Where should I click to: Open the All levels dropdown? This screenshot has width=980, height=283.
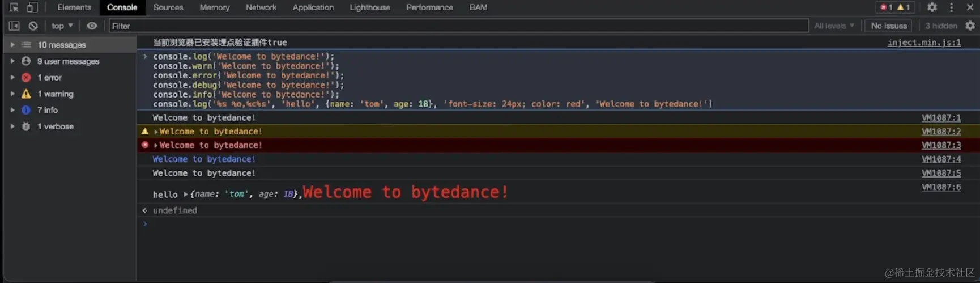[x=834, y=26]
